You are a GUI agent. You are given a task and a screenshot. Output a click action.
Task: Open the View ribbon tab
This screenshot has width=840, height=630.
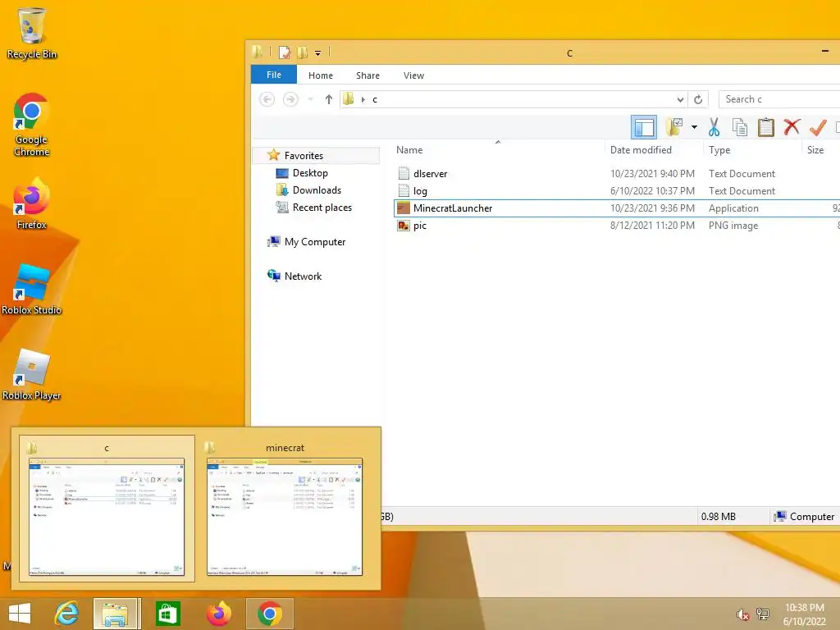click(413, 75)
